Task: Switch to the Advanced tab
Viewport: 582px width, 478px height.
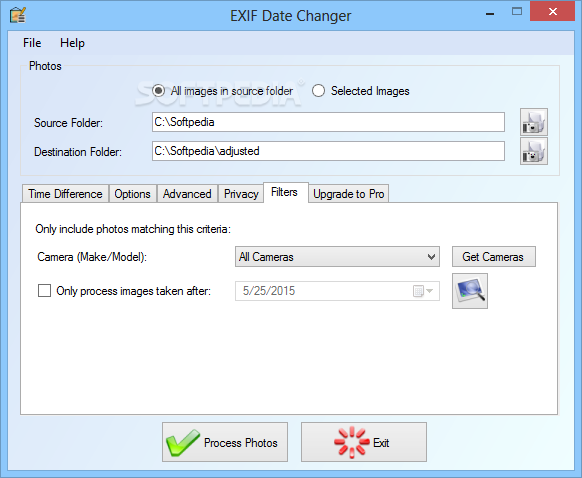Action: [187, 194]
